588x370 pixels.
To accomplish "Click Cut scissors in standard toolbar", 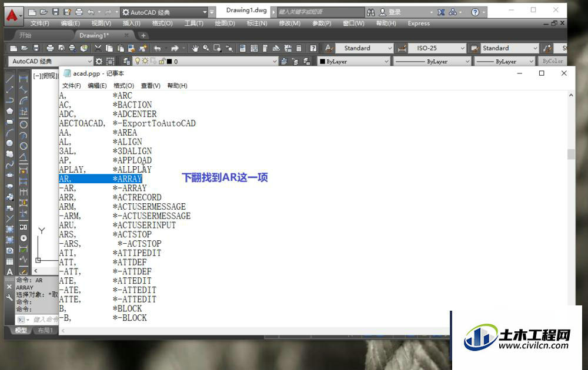I will coord(98,48).
